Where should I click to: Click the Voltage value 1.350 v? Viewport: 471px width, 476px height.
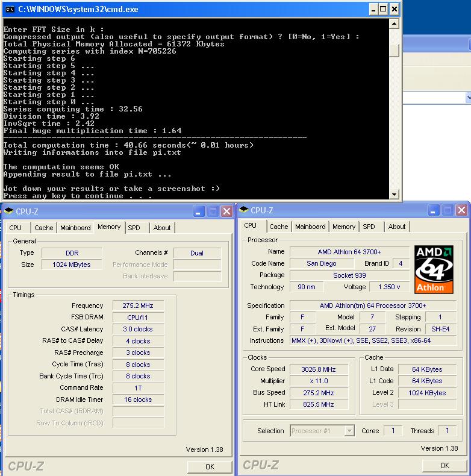(x=389, y=287)
